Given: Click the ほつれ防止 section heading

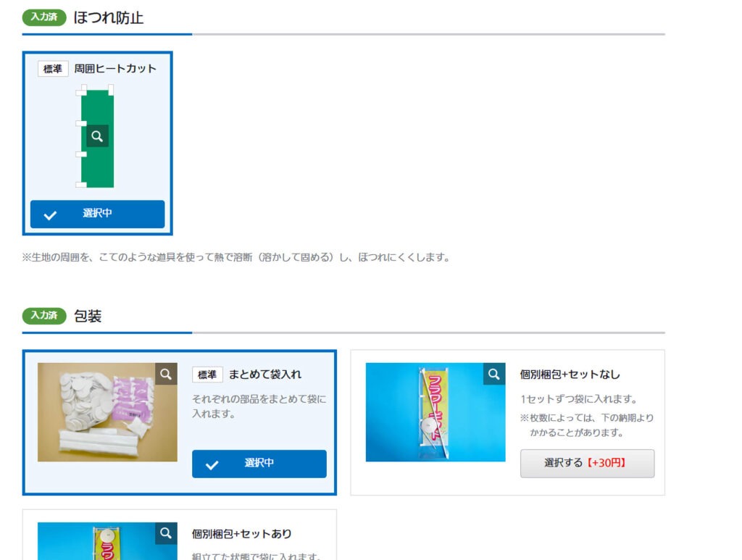Looking at the screenshot, I should pos(109,18).
